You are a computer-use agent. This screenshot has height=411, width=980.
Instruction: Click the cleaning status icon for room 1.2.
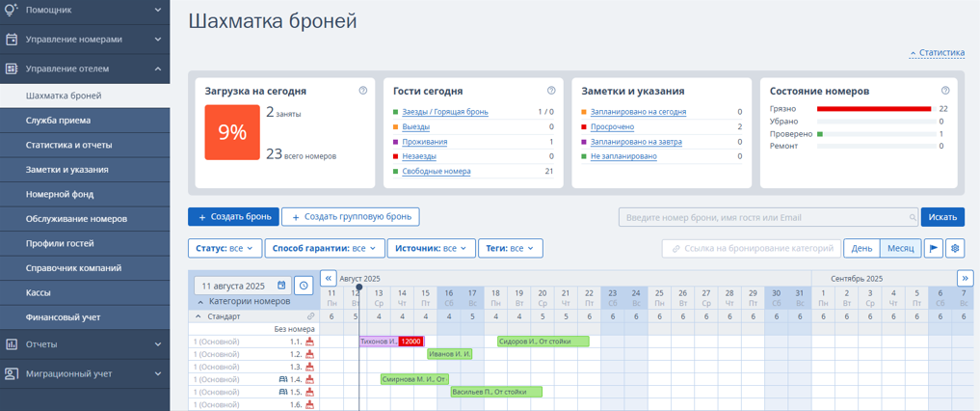coord(309,354)
